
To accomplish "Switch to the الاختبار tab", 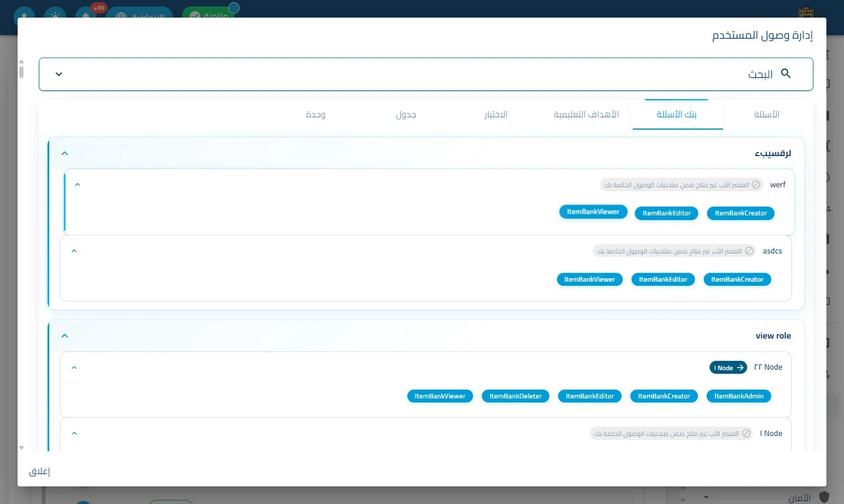I will tap(496, 114).
